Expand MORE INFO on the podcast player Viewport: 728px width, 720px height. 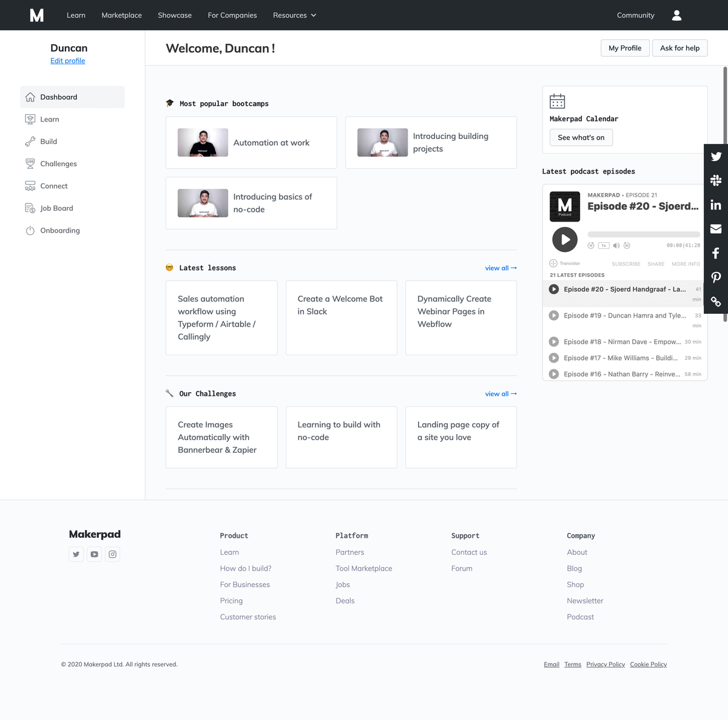coord(686,263)
